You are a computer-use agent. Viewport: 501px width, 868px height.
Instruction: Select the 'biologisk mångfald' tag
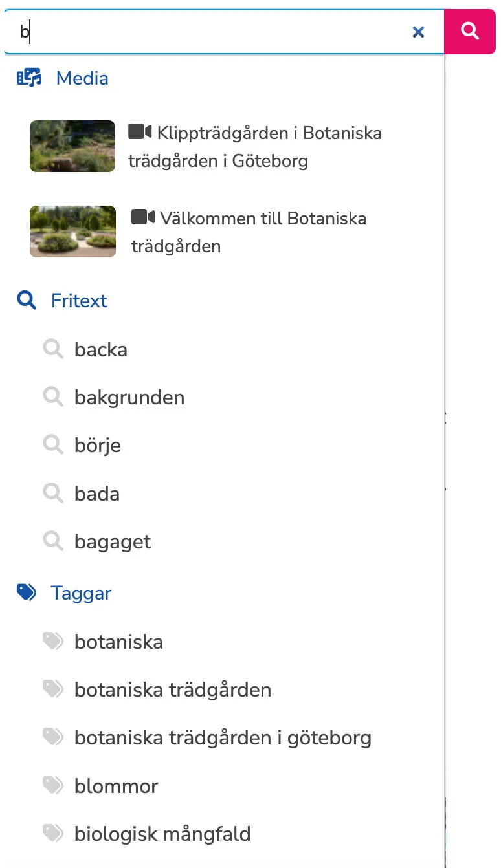[x=162, y=834]
